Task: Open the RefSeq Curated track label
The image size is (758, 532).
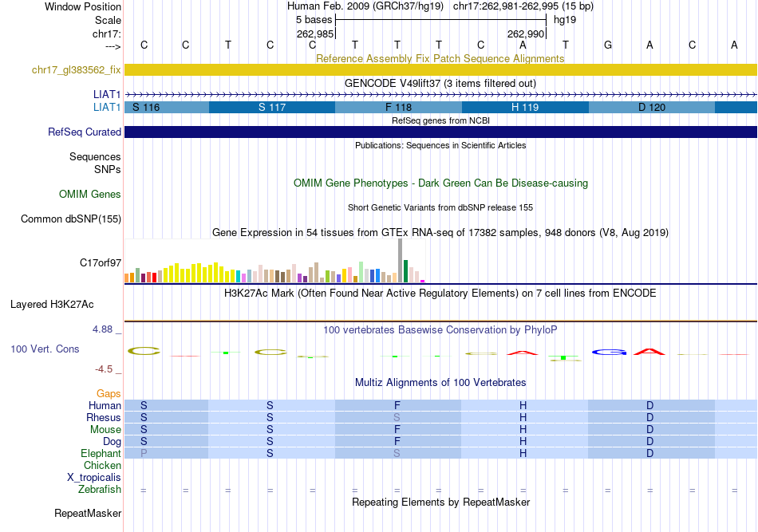Action: point(85,132)
